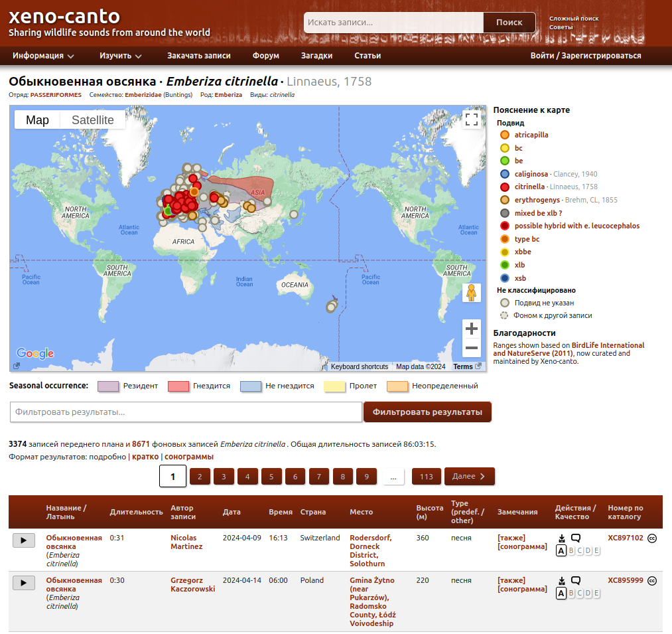
Task: Open Закачать записи menu item
Action: [x=199, y=56]
